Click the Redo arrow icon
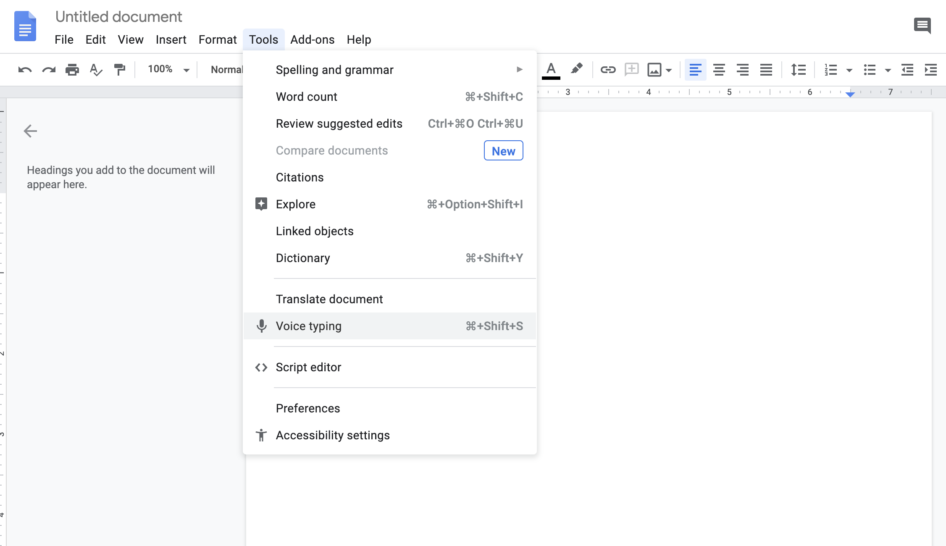 pyautogui.click(x=48, y=70)
